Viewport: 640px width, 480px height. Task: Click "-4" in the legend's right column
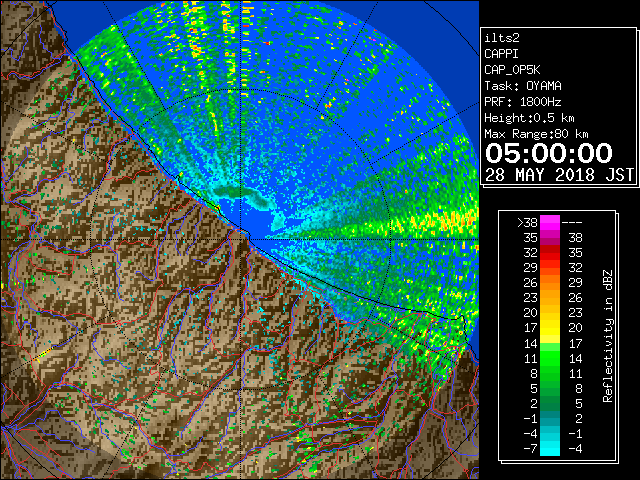[575, 448]
